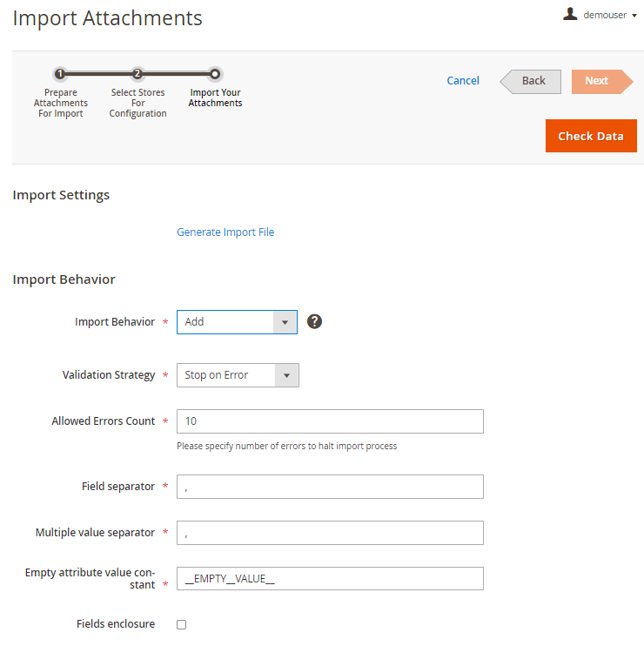Click the Back button

(x=531, y=81)
